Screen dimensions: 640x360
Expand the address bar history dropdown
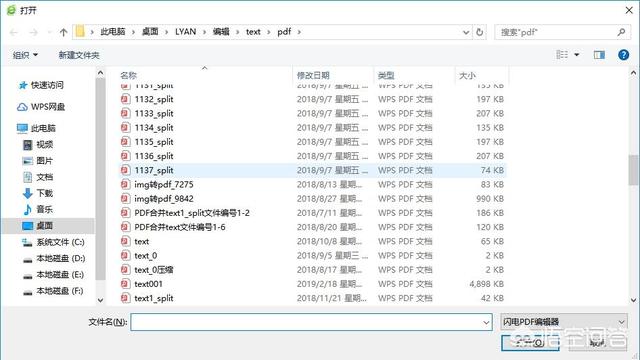click(466, 32)
